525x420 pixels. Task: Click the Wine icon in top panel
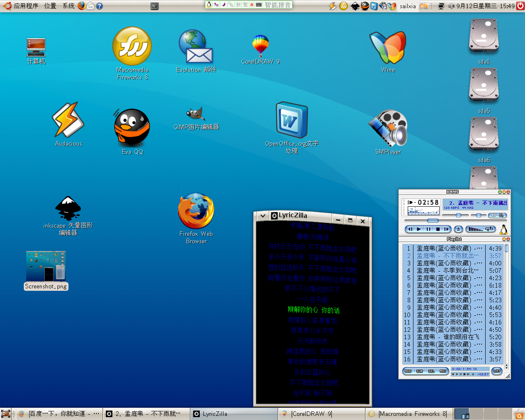392,6
